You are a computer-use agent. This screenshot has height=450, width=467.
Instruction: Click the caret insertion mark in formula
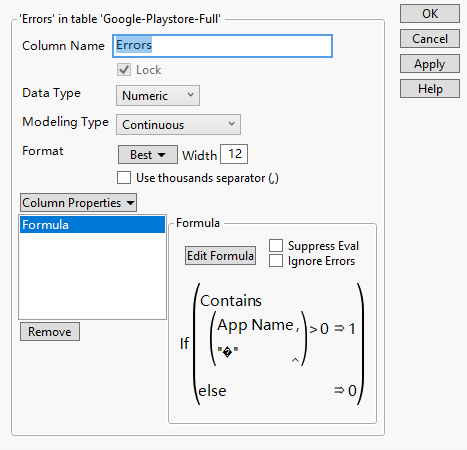click(295, 360)
